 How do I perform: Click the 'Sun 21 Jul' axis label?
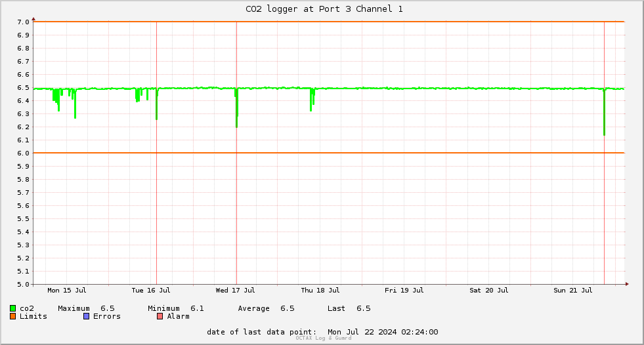click(x=573, y=290)
